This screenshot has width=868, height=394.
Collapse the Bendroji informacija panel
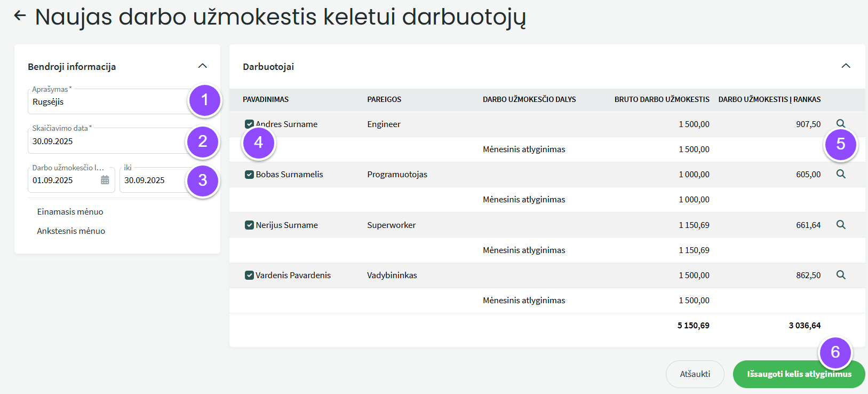point(202,66)
